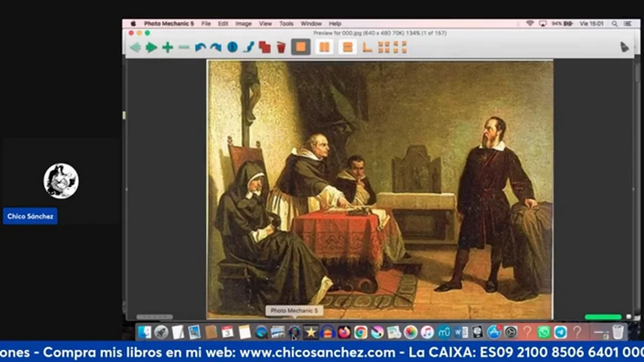The width and height of the screenshot is (644, 362).
Task: Launch Firefox from the Dock
Action: tap(344, 332)
